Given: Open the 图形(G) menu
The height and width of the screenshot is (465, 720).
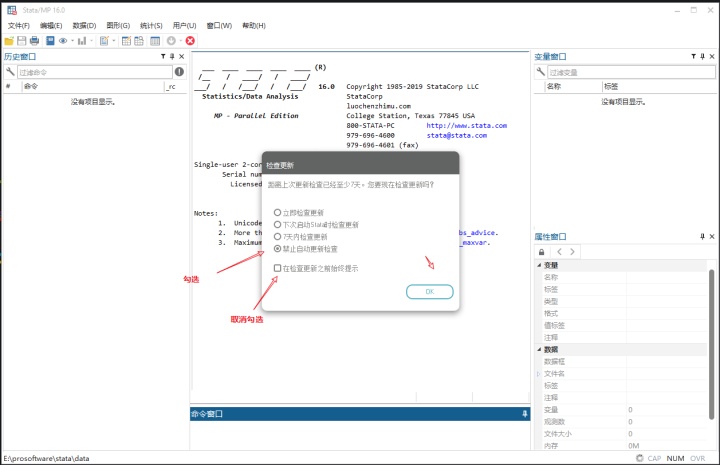Looking at the screenshot, I should tap(118, 26).
